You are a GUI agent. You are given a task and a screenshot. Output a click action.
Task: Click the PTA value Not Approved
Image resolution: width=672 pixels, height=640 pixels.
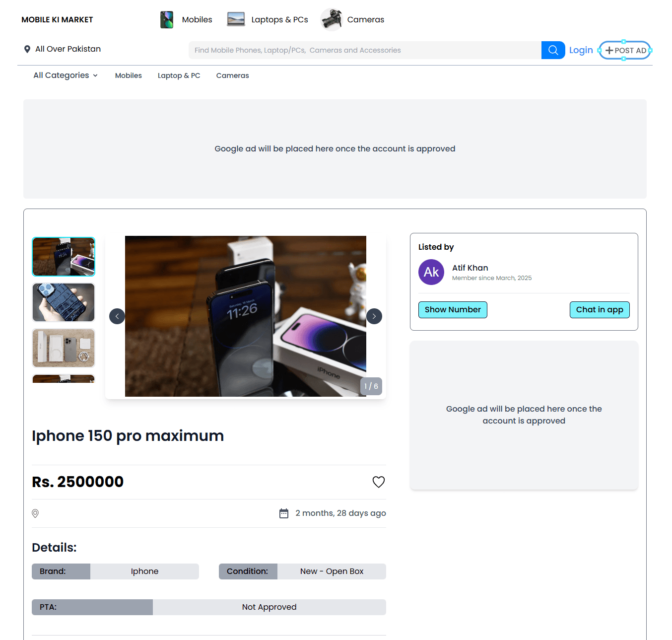269,607
